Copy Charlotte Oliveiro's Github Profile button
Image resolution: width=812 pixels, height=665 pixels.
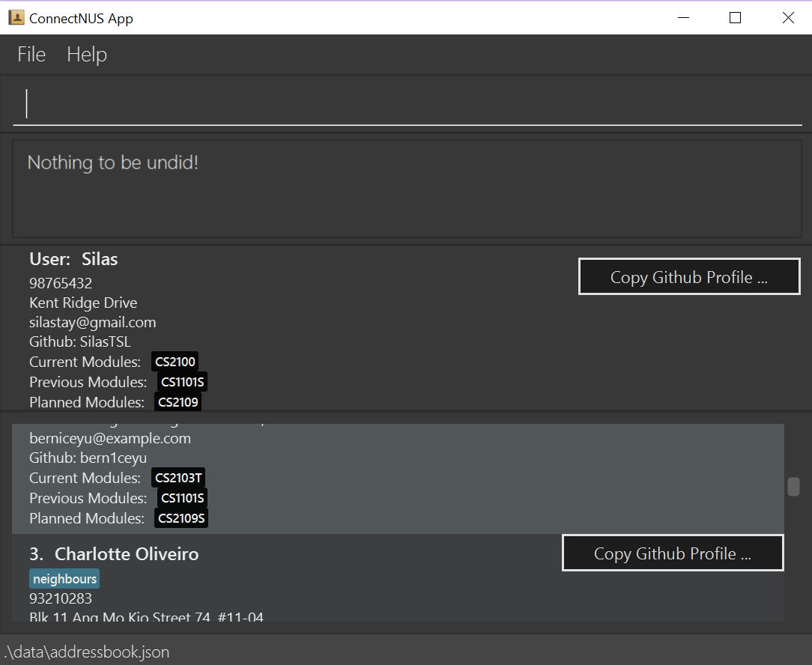[x=672, y=553]
